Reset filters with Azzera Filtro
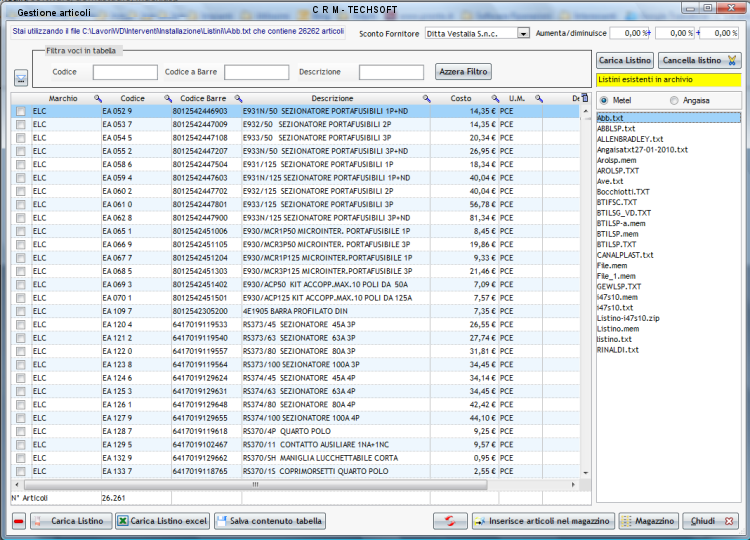 tap(463, 72)
